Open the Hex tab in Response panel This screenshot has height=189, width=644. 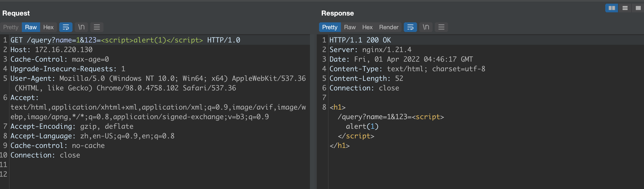[367, 27]
